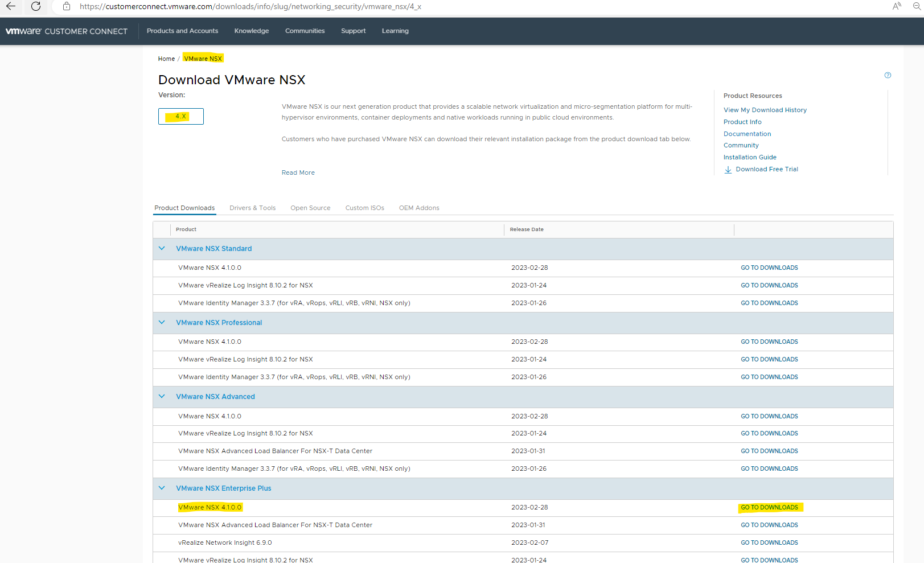Go to downloads for Professional NSX 4.1.0.0
Image resolution: width=924 pixels, height=563 pixels.
coord(769,342)
